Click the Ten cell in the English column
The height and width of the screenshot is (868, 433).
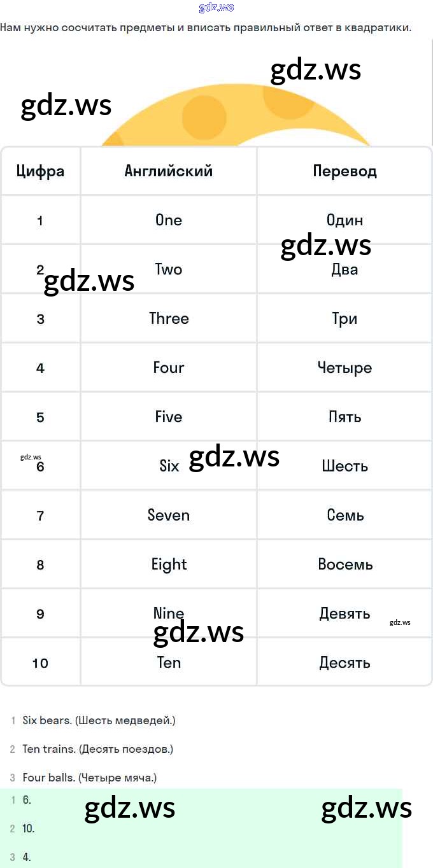[169, 663]
